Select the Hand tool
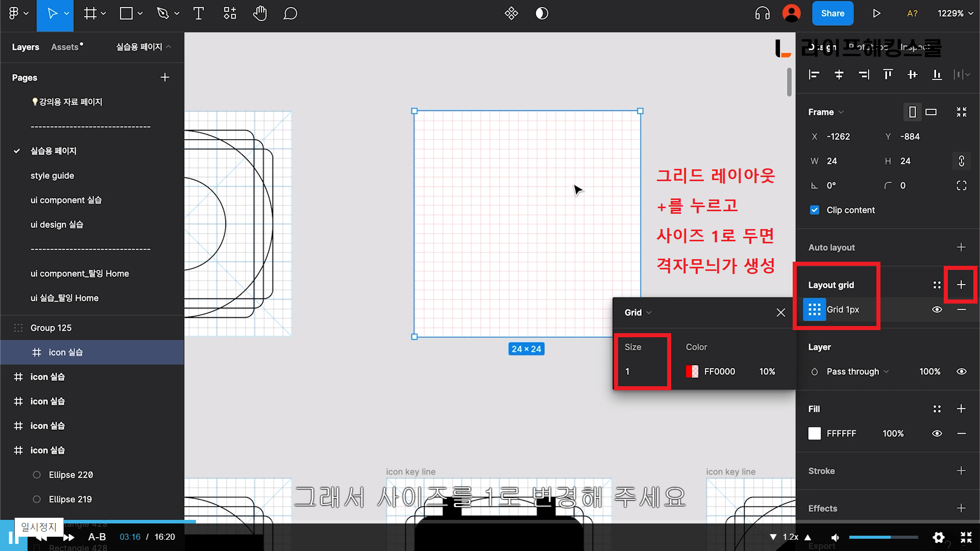The width and height of the screenshot is (980, 551). [260, 14]
